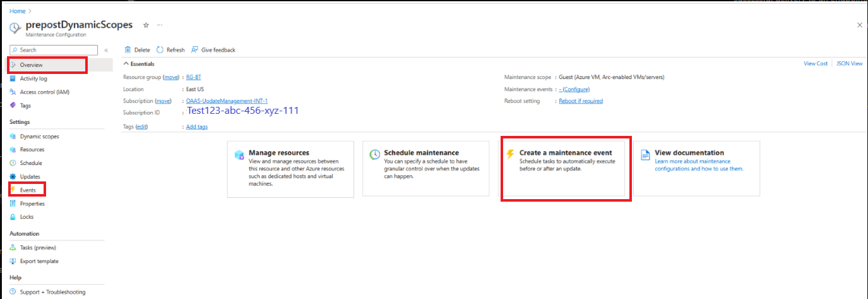
Task: Open the View Cost link
Action: [816, 64]
